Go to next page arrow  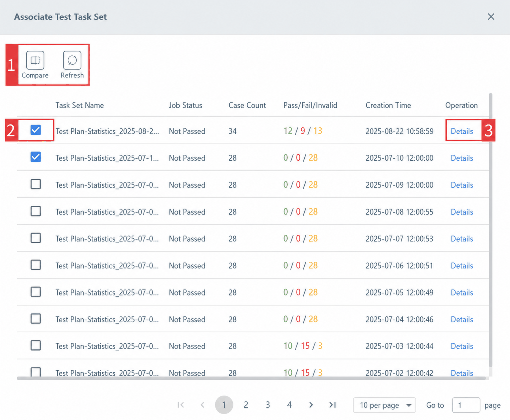coord(311,405)
